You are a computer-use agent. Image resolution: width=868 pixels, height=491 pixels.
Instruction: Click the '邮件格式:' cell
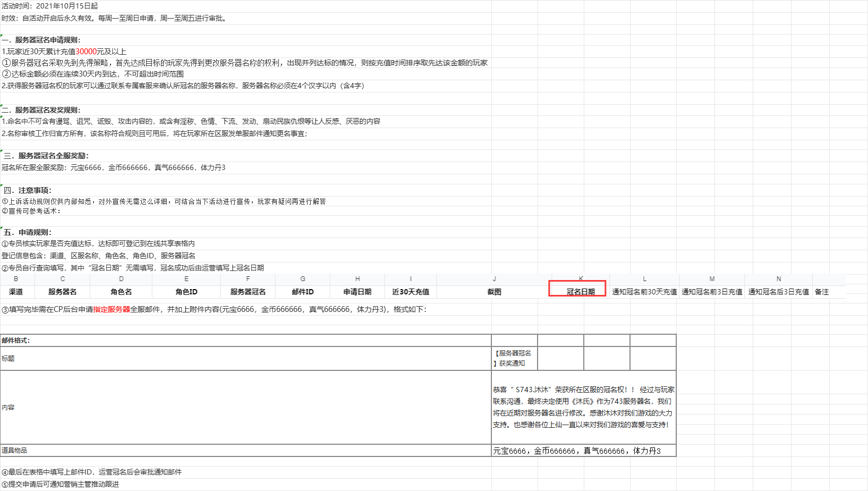pyautogui.click(x=246, y=341)
